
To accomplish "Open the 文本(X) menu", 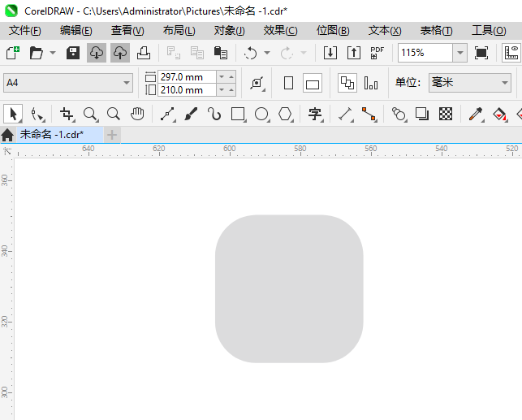I will point(385,31).
